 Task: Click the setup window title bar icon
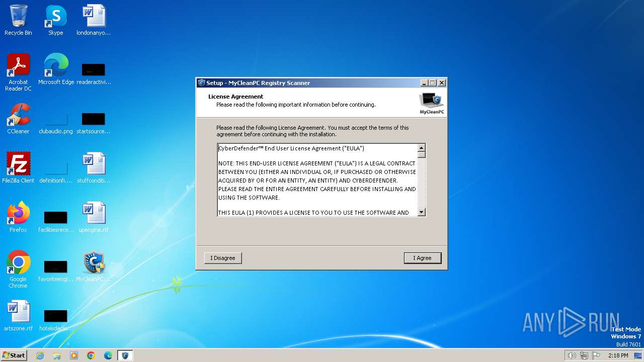202,83
